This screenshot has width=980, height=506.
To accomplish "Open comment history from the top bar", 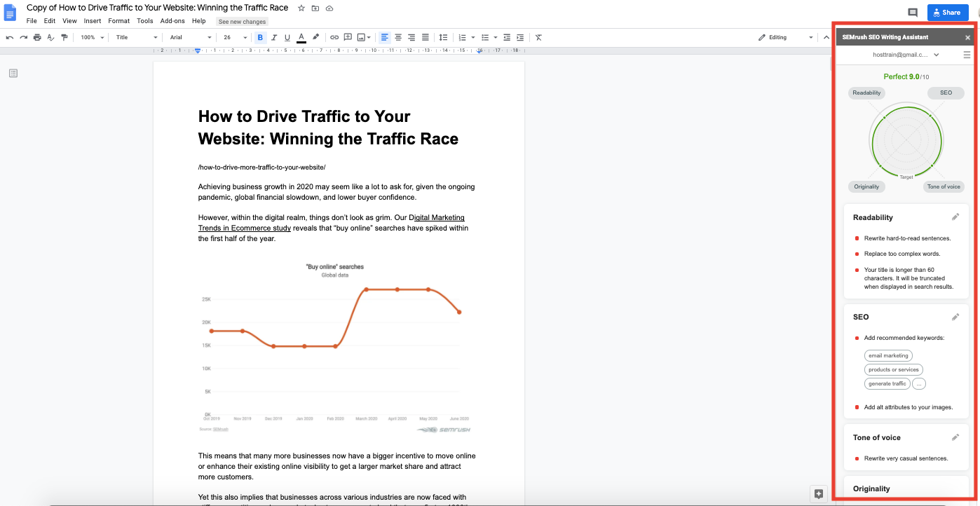I will (x=912, y=13).
